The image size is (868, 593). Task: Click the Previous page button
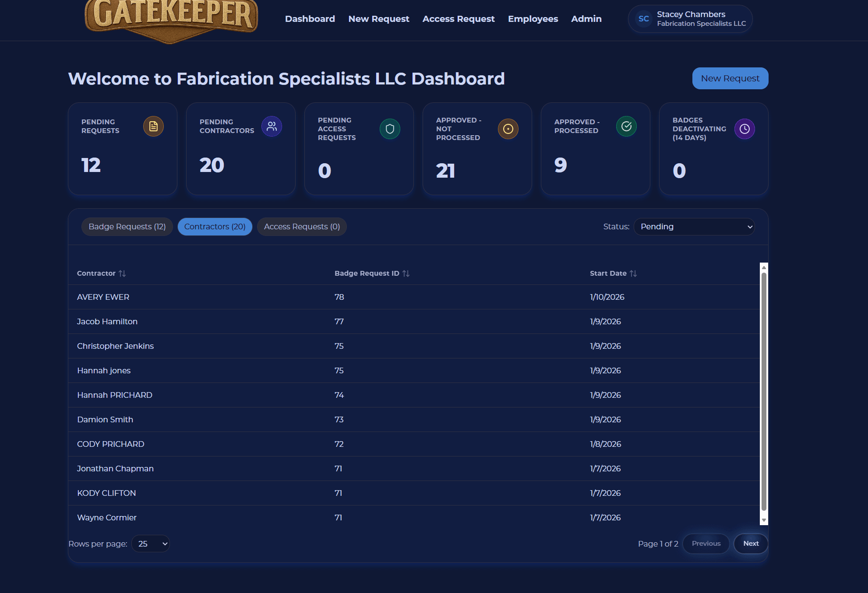point(706,544)
